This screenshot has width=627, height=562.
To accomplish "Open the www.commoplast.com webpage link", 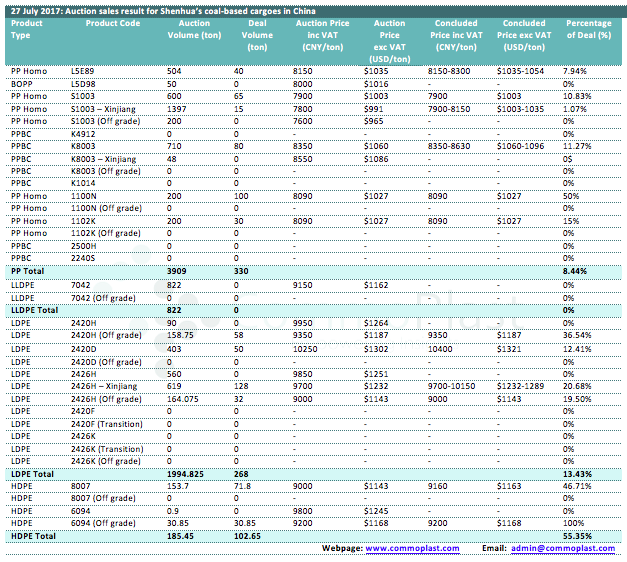I will click(412, 548).
